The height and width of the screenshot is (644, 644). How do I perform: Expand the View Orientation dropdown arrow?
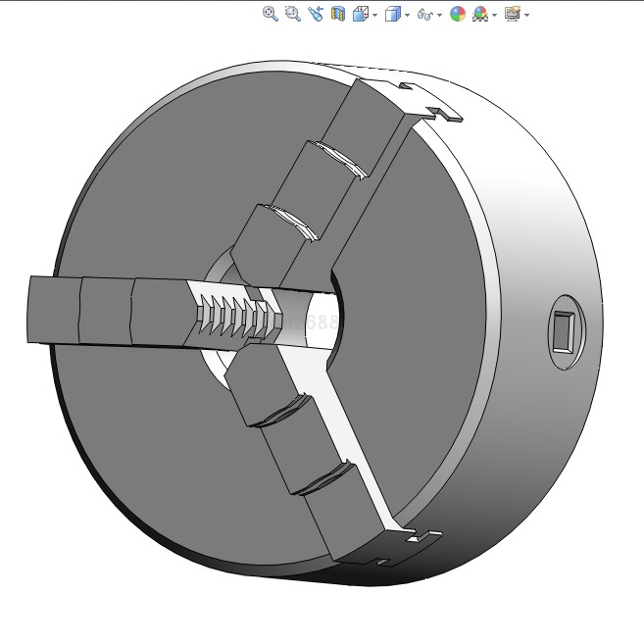(x=374, y=15)
